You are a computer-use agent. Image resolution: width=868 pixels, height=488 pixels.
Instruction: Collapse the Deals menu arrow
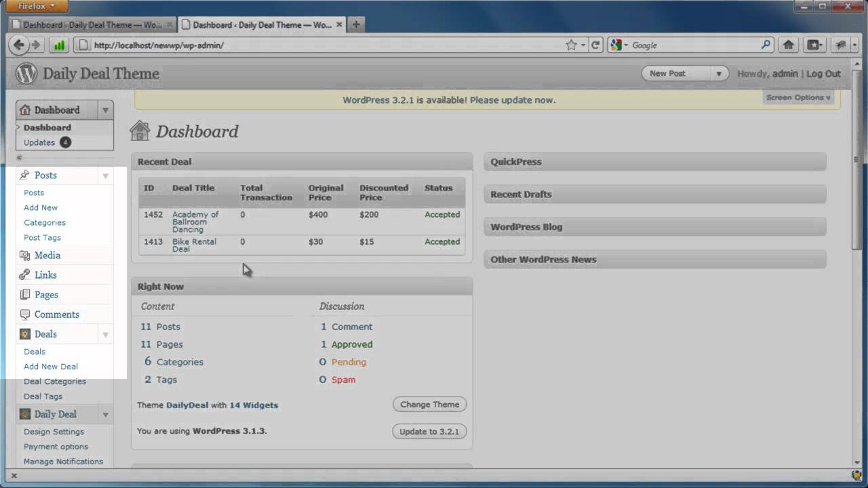[105, 334]
